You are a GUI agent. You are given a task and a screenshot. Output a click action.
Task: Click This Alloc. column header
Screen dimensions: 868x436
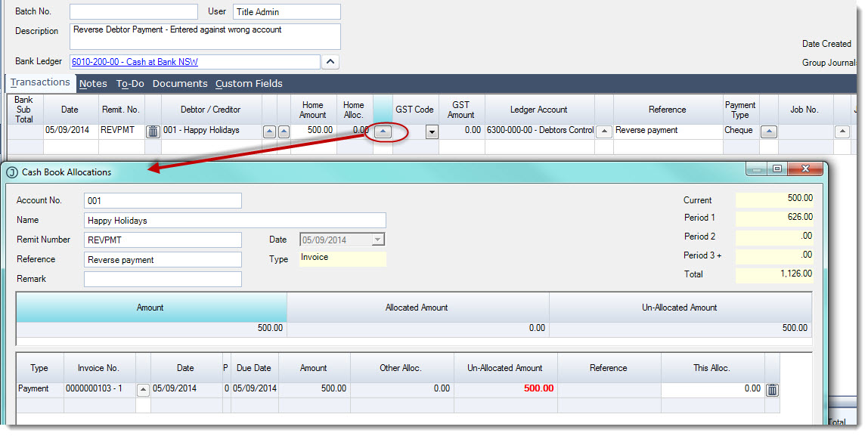712,369
